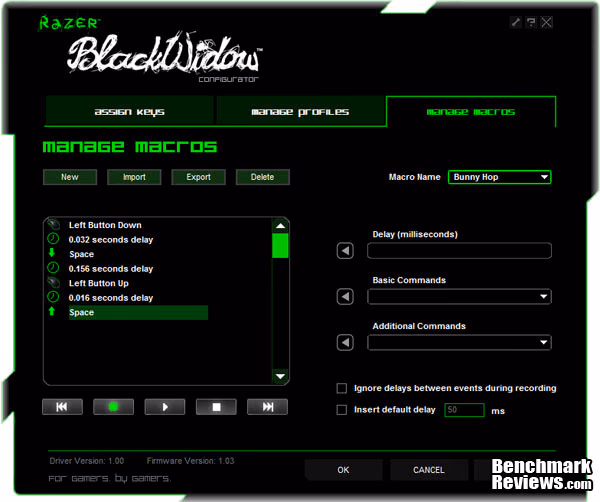Enable Ignore delays between events during recording

tap(342, 388)
